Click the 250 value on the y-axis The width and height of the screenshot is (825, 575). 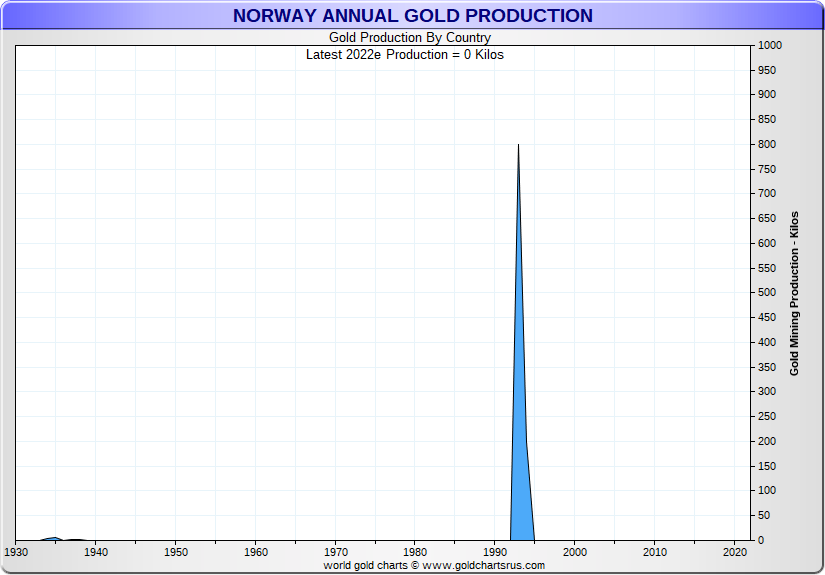(x=767, y=416)
